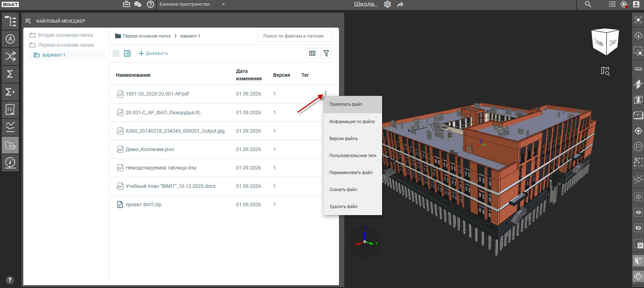Viewport: 644px width, 288px height.
Task: Open the Sigma-plus sidebar icon
Action: pos(10,92)
